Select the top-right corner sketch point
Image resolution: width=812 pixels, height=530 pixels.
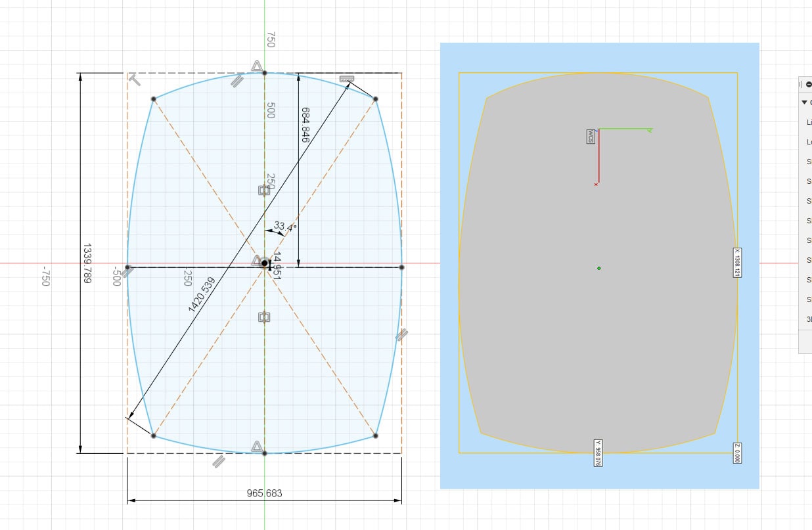[x=375, y=99]
